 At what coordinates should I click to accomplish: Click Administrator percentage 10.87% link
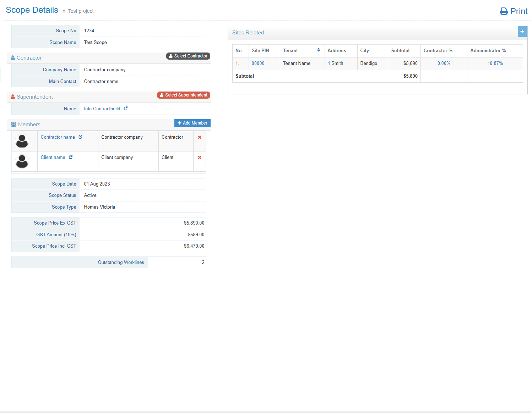(495, 64)
